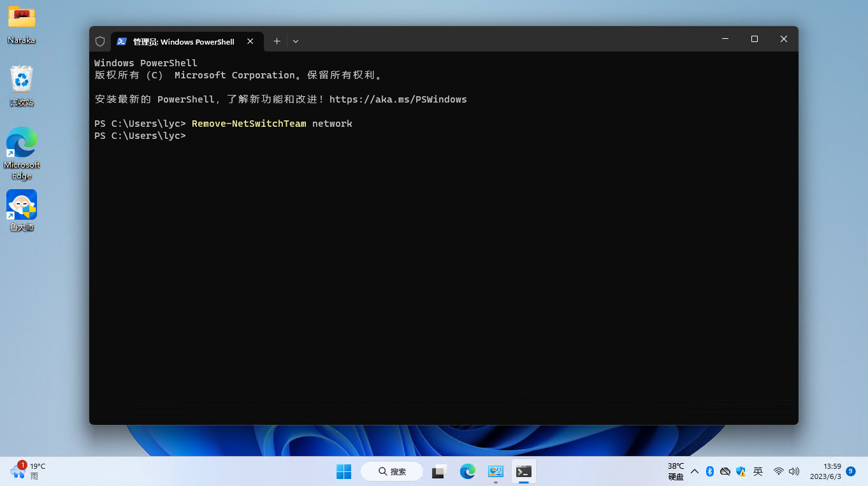This screenshot has height=486, width=868.
Task: Open the weather widget showing 19°C
Action: click(28, 471)
